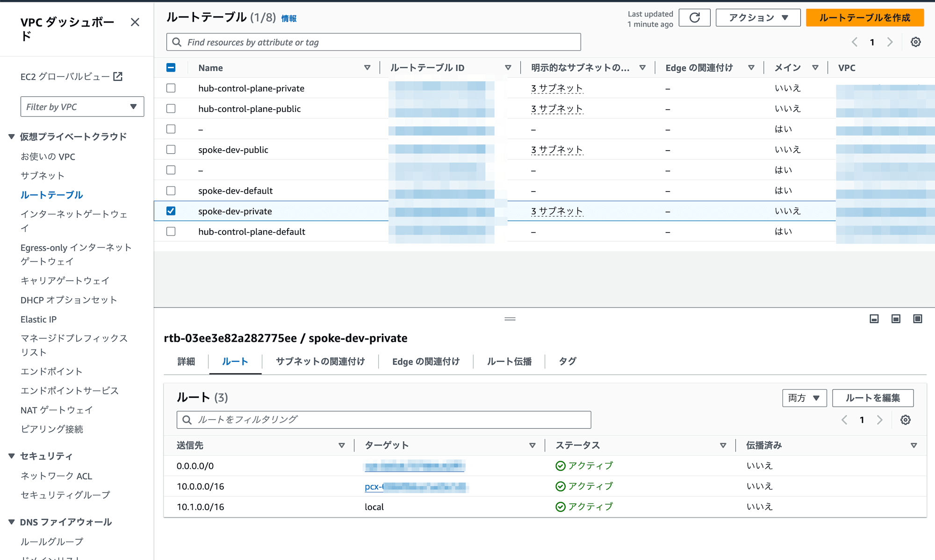The width and height of the screenshot is (935, 560).
Task: Select spoke-dev-public row checkbox
Action: [x=171, y=150]
